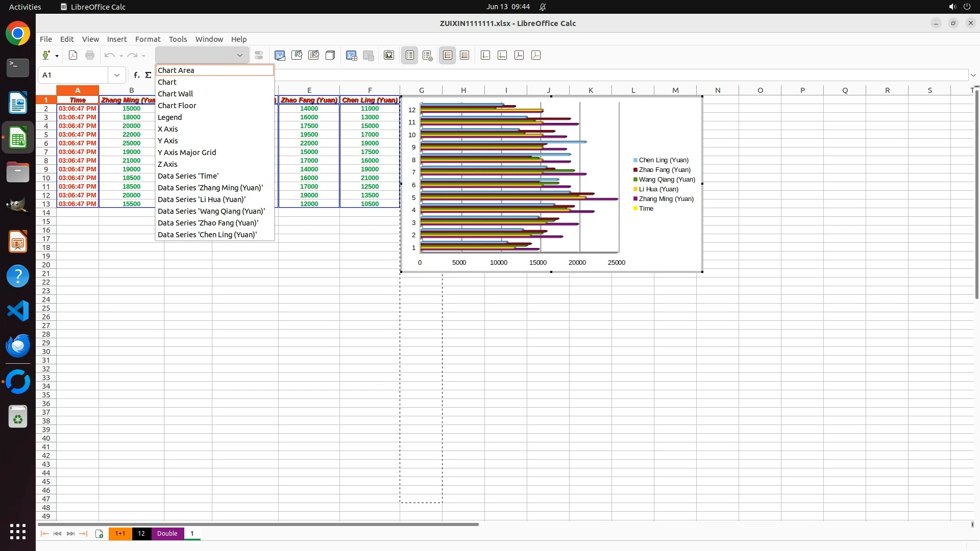980x551 pixels.
Task: Expand the formula bar arrow
Action: [x=973, y=75]
